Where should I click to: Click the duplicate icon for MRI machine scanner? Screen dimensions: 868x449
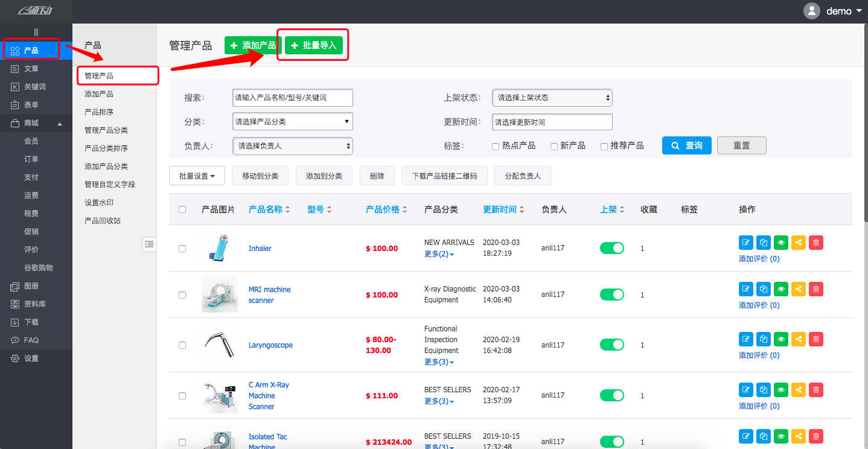point(763,288)
